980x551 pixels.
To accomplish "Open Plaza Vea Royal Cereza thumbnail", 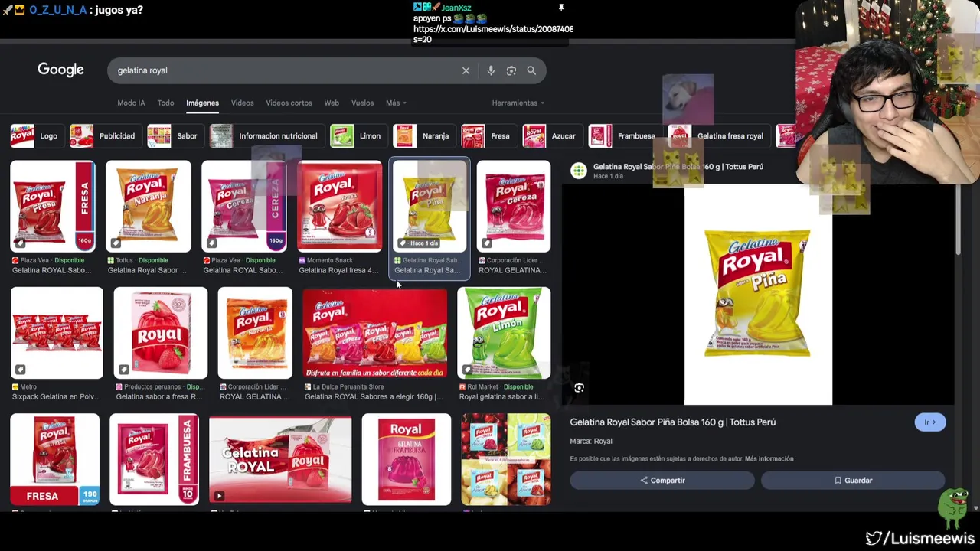I will pos(244,207).
